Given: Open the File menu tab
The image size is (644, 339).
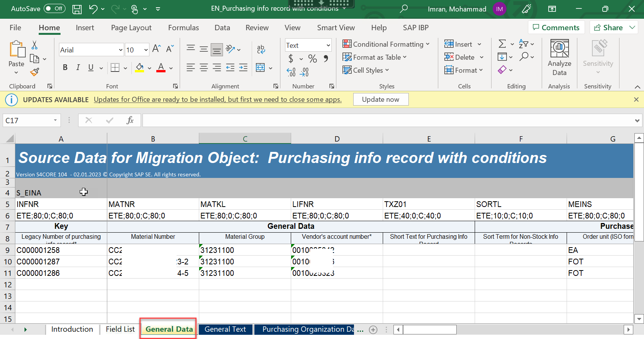Looking at the screenshot, I should click(15, 28).
